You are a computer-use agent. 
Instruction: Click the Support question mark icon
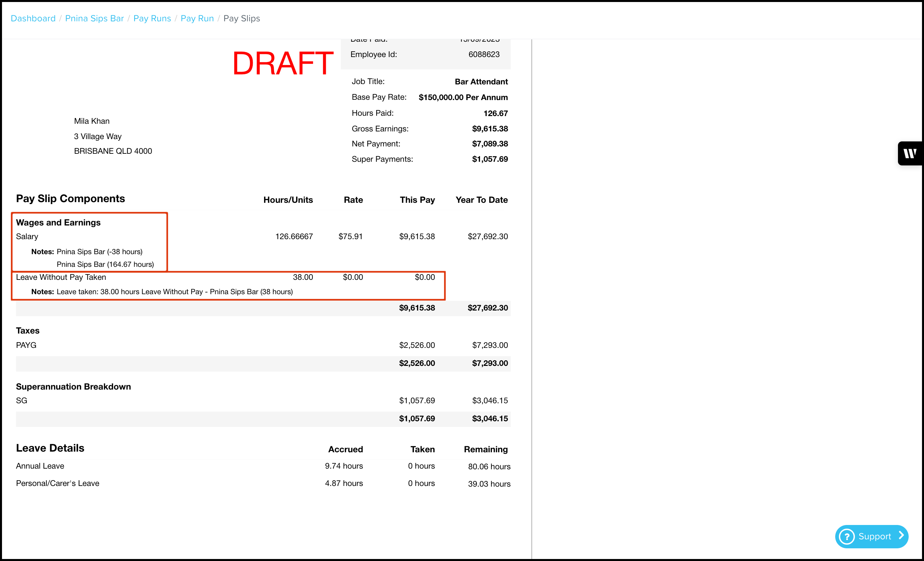[x=847, y=537]
